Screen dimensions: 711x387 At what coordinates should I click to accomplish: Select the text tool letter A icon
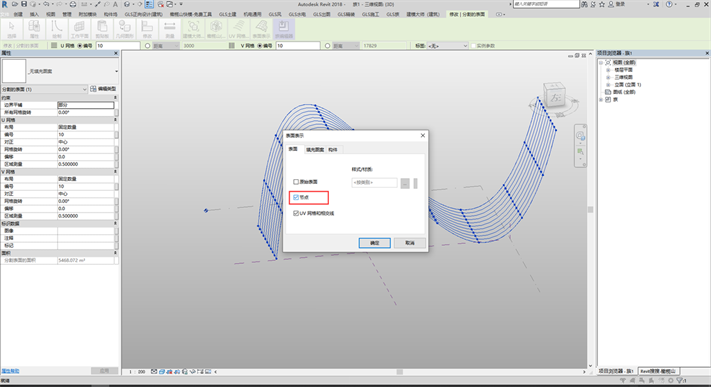pos(115,4)
